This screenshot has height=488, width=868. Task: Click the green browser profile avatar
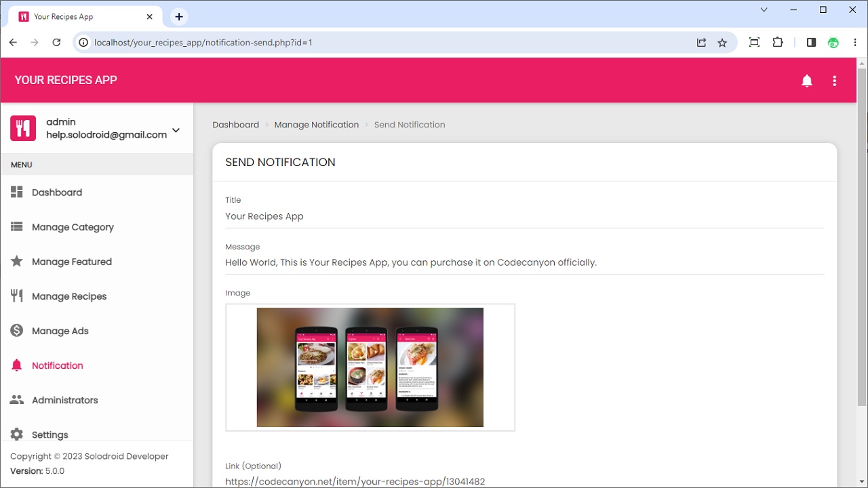tap(833, 42)
